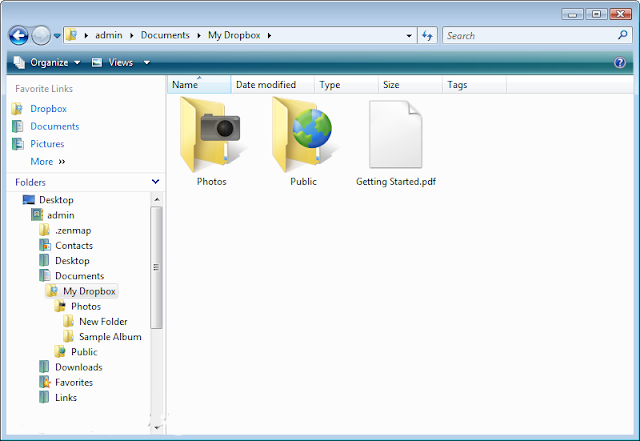Select Documents in the folder tree
Image resolution: width=640 pixels, height=441 pixels.
coord(80,276)
